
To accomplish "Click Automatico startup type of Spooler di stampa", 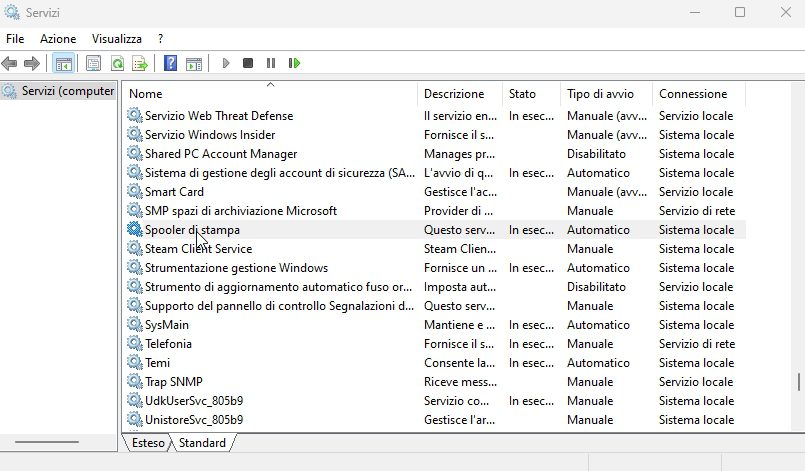I will point(598,230).
